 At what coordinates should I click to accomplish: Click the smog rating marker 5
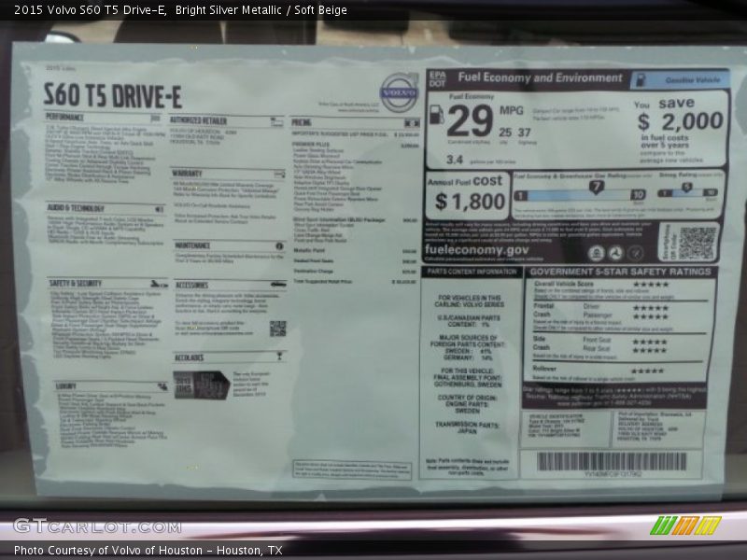686,188
